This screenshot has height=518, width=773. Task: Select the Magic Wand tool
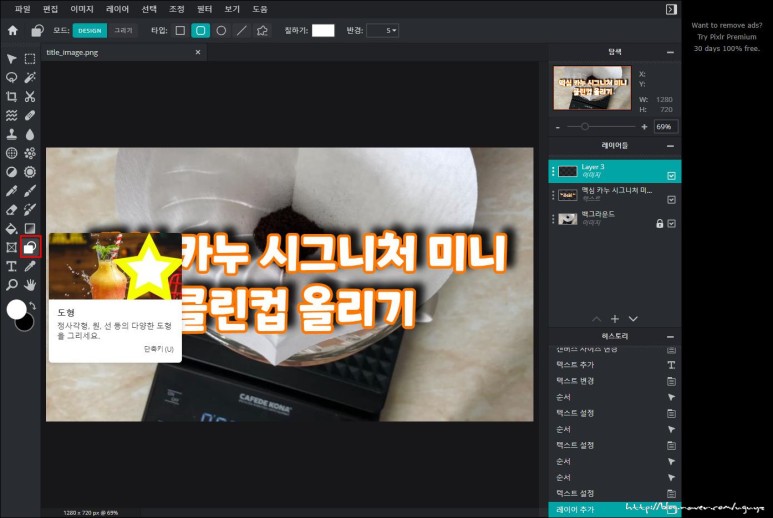point(30,77)
